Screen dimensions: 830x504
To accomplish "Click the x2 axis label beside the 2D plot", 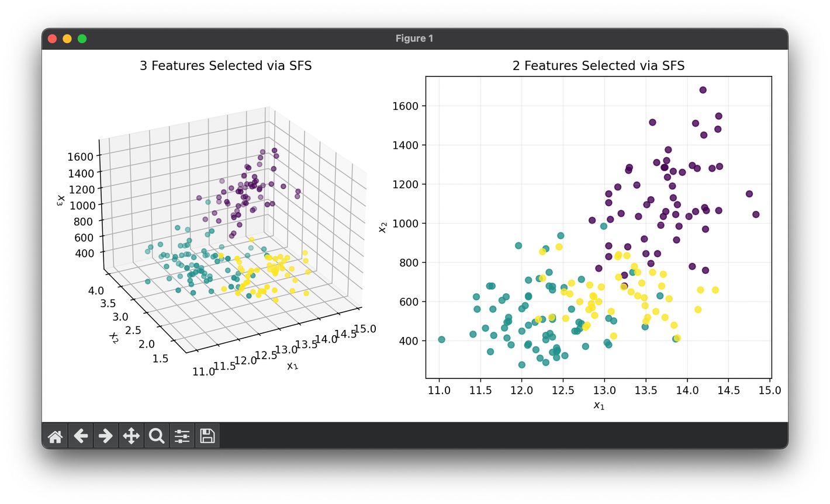I will 383,227.
